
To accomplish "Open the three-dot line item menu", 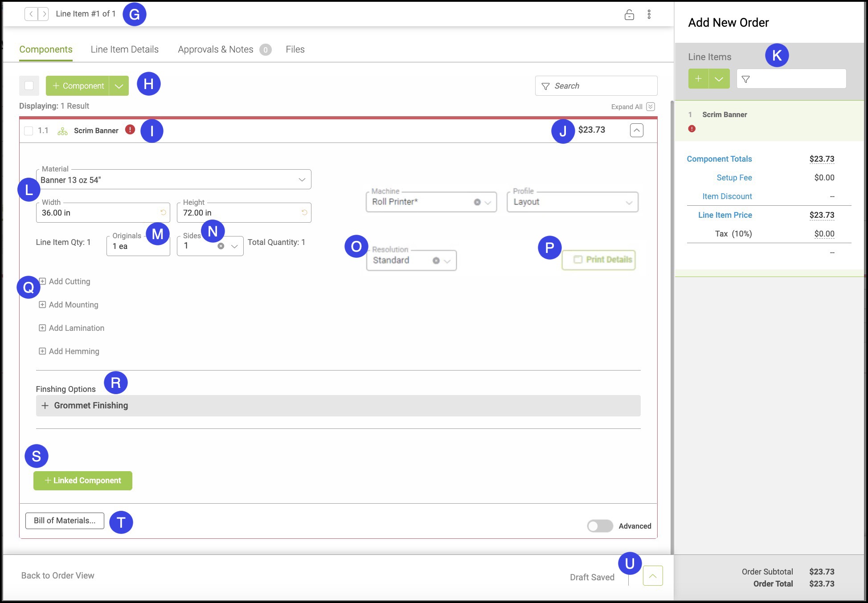I will tap(649, 15).
